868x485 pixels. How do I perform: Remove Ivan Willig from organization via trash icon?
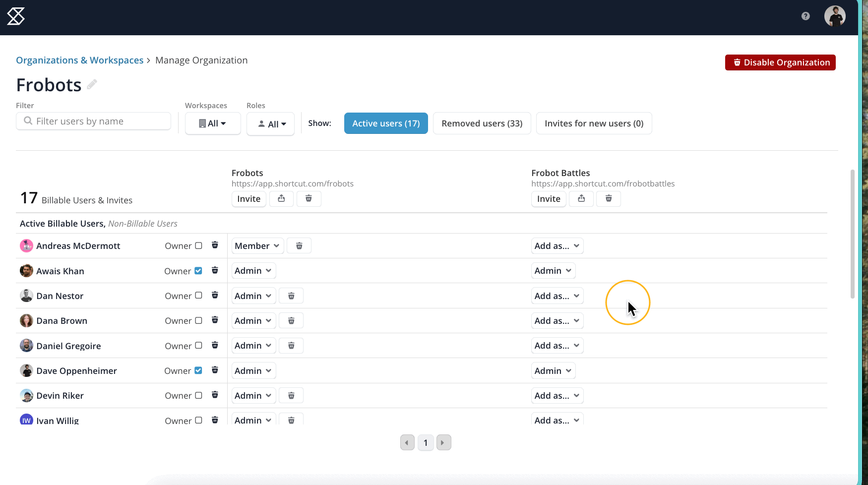tap(215, 420)
